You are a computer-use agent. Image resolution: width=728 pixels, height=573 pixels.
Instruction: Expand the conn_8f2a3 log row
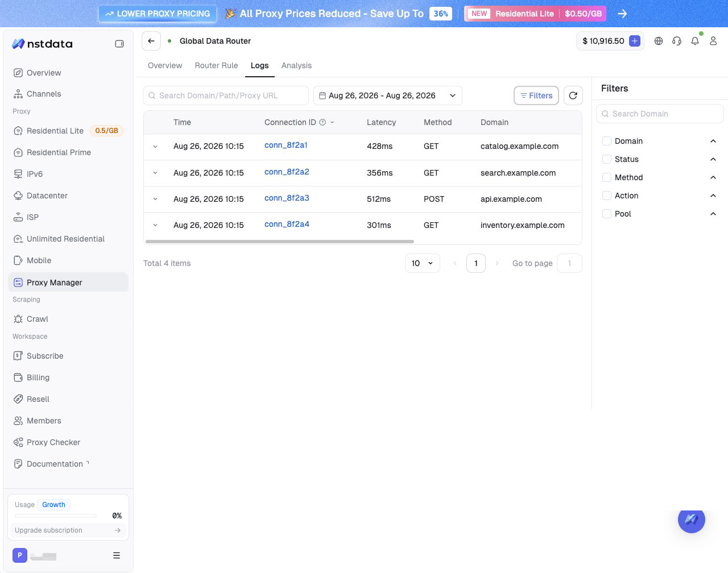(155, 199)
